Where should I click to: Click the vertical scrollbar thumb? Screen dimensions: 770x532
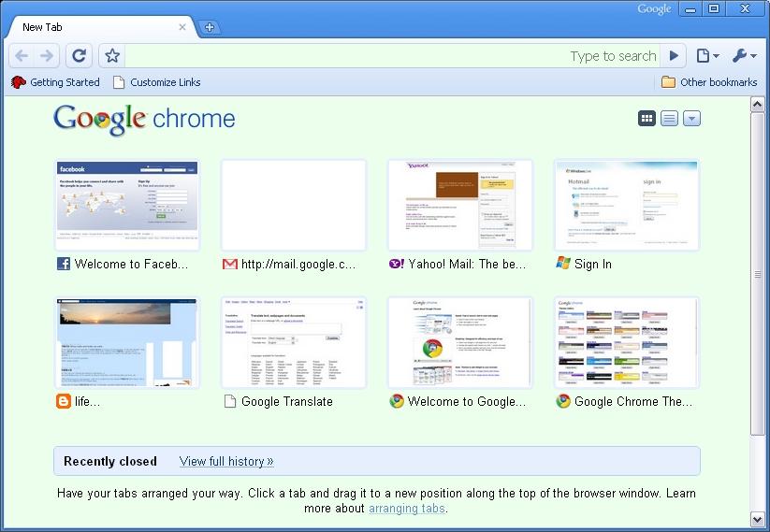click(x=757, y=273)
